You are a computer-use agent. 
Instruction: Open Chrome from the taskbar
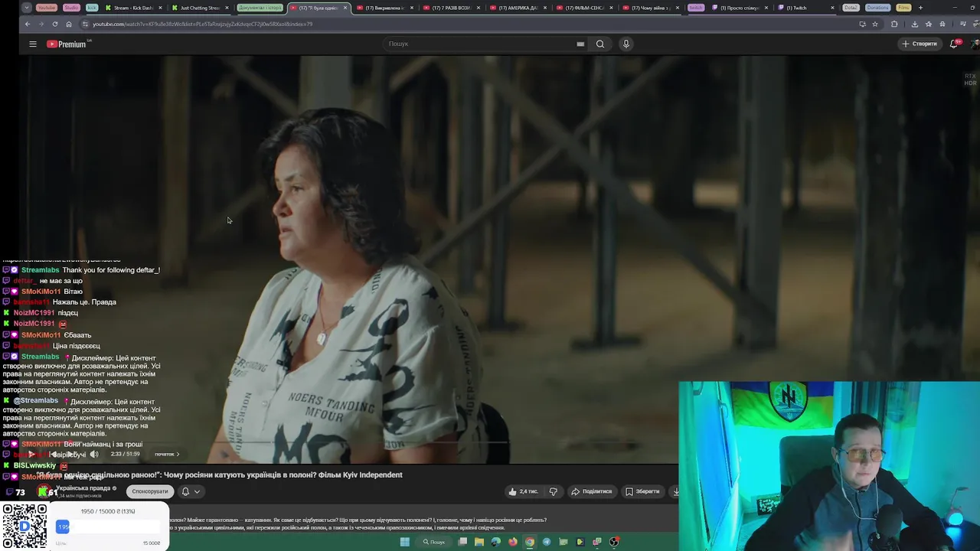click(530, 542)
